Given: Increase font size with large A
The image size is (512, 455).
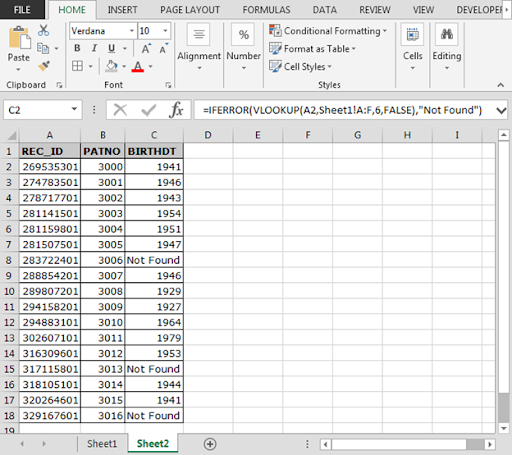Looking at the screenshot, I should coord(146,49).
